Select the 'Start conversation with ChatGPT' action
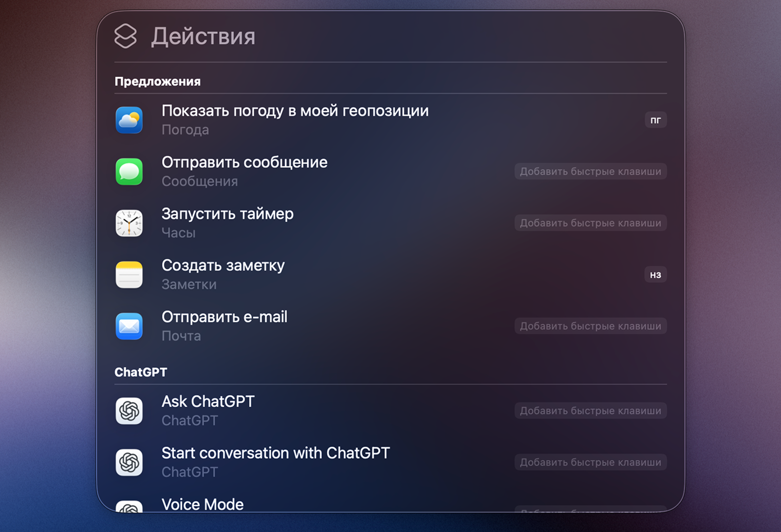The image size is (781, 532). [276, 453]
